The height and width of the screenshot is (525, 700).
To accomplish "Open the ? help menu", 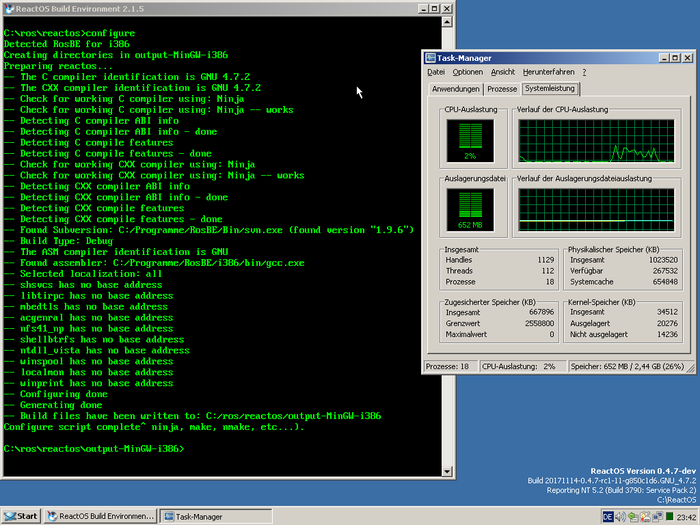I will (584, 72).
